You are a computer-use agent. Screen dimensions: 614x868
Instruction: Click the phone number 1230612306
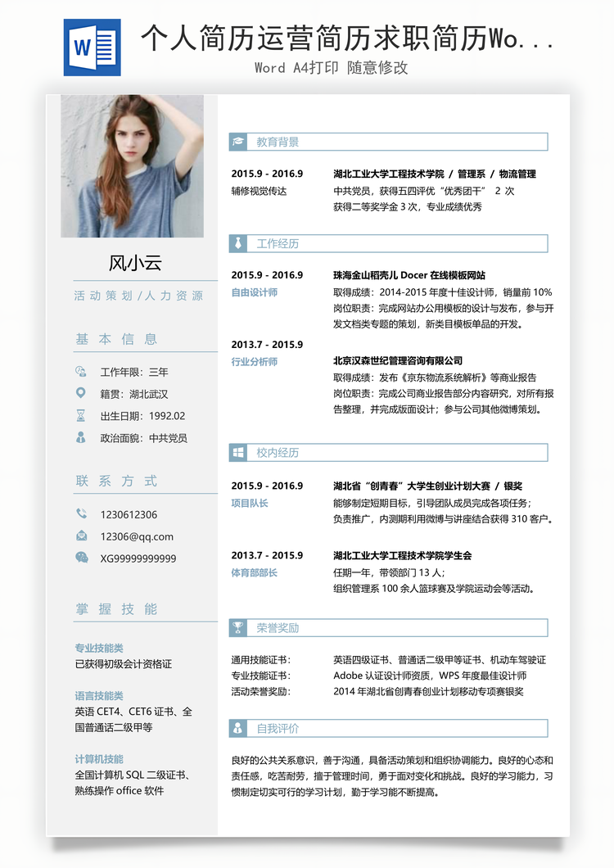129,514
